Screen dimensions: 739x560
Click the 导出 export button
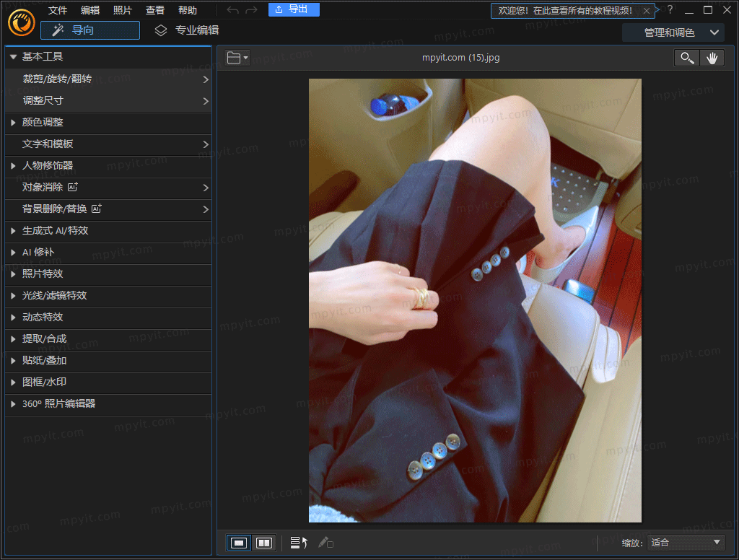point(294,9)
